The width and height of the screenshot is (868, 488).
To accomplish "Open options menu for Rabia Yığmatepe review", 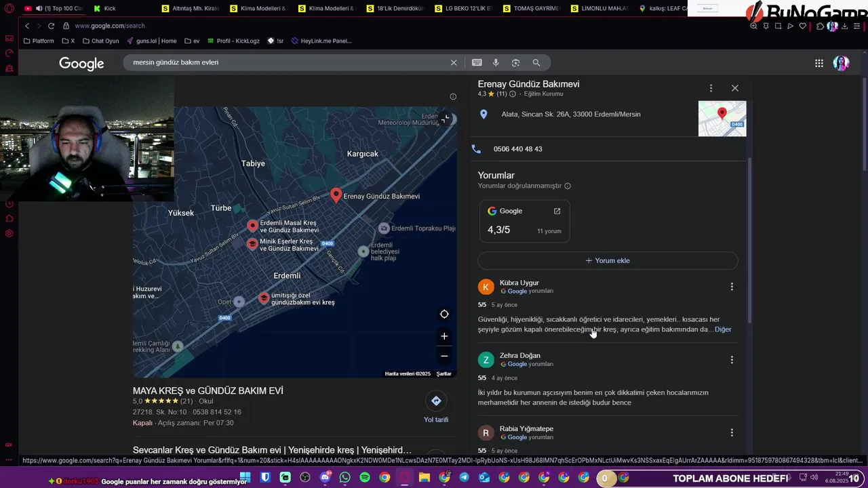I will 732,432.
